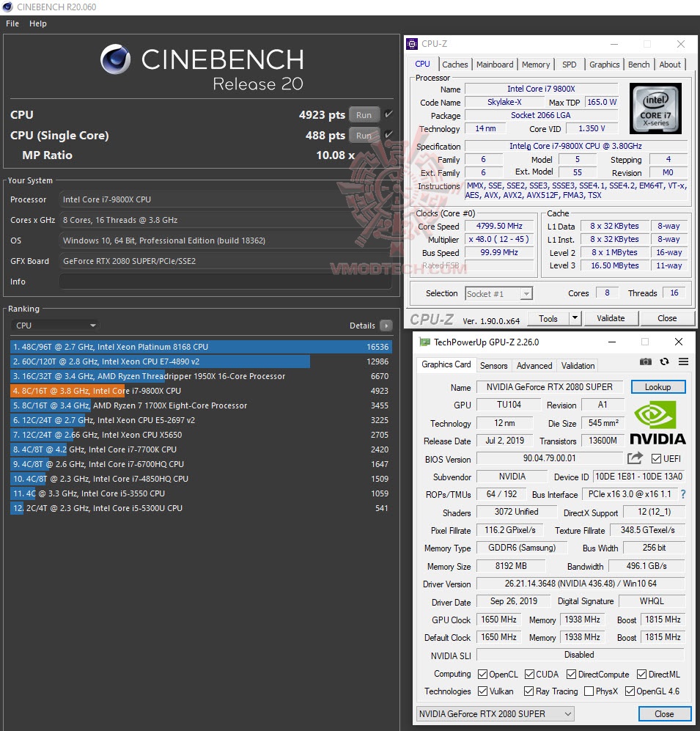Switch to the SPD tab in CPU-Z
The height and width of the screenshot is (731, 700).
pyautogui.click(x=569, y=65)
